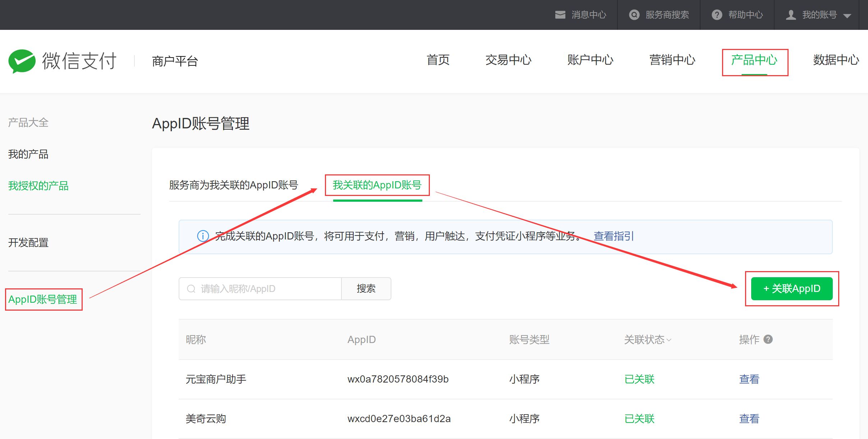View details for 元宝商户助手 row
The height and width of the screenshot is (439, 868).
coord(749,379)
